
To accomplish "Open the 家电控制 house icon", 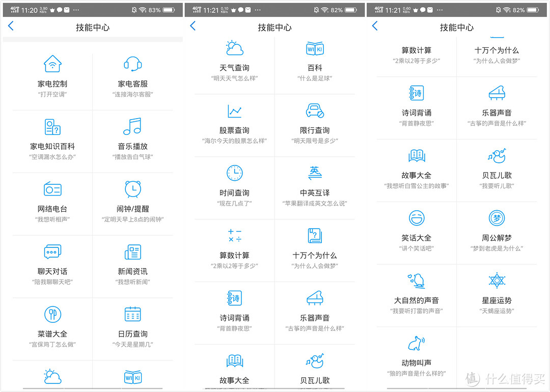I will (52, 64).
